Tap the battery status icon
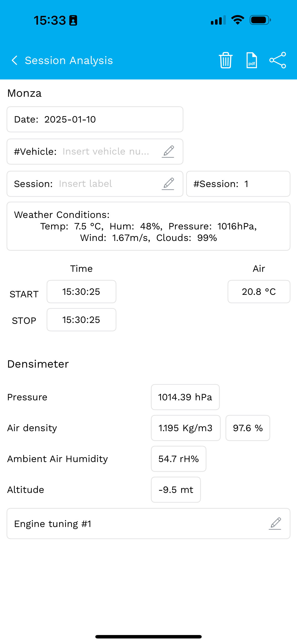This screenshot has height=644, width=297. [260, 20]
